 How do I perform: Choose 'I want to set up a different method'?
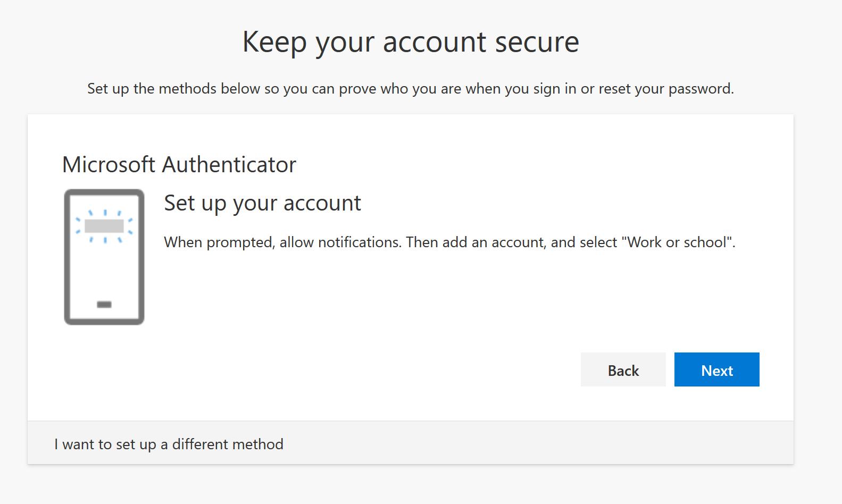169,444
